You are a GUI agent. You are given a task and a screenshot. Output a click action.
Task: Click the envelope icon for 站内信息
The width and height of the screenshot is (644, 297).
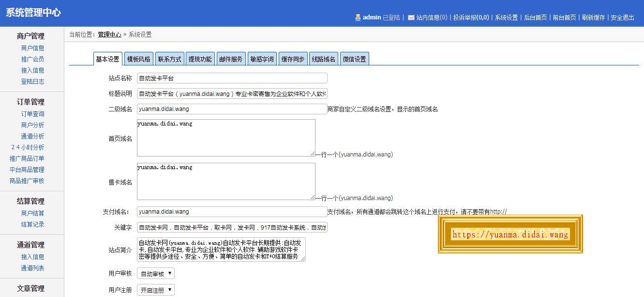pyautogui.click(x=411, y=17)
